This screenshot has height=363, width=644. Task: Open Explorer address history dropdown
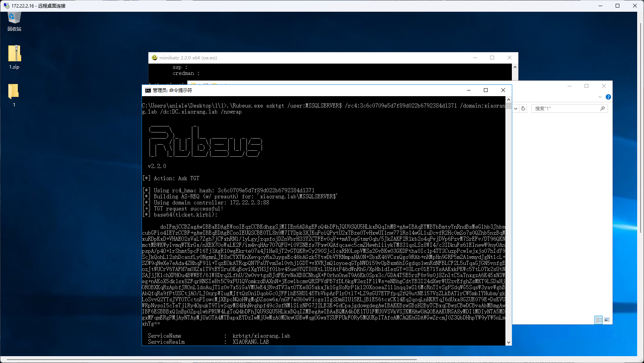(515, 109)
